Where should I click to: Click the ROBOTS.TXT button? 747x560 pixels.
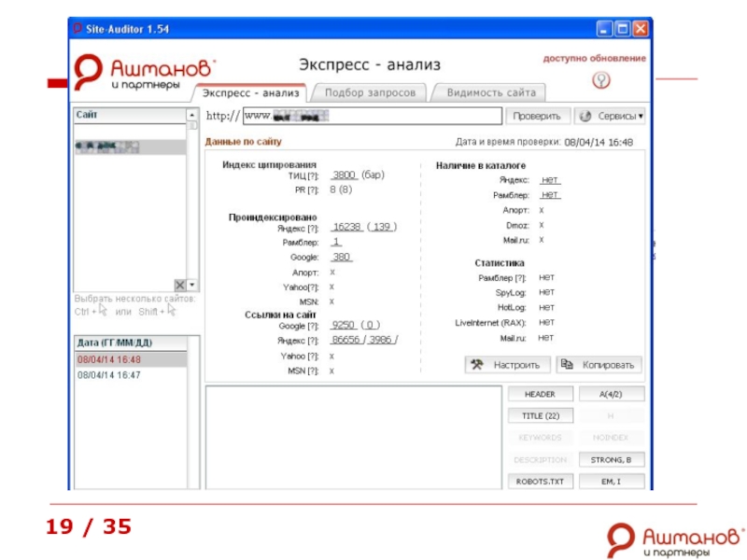pyautogui.click(x=541, y=482)
